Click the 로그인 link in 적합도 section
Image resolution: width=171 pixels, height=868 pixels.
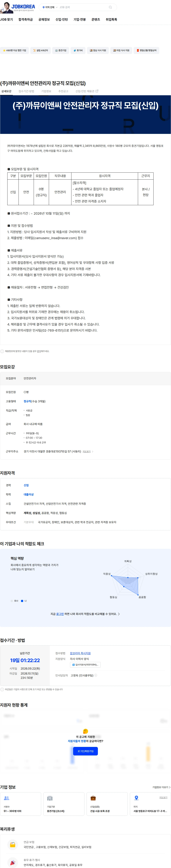coord(60,614)
